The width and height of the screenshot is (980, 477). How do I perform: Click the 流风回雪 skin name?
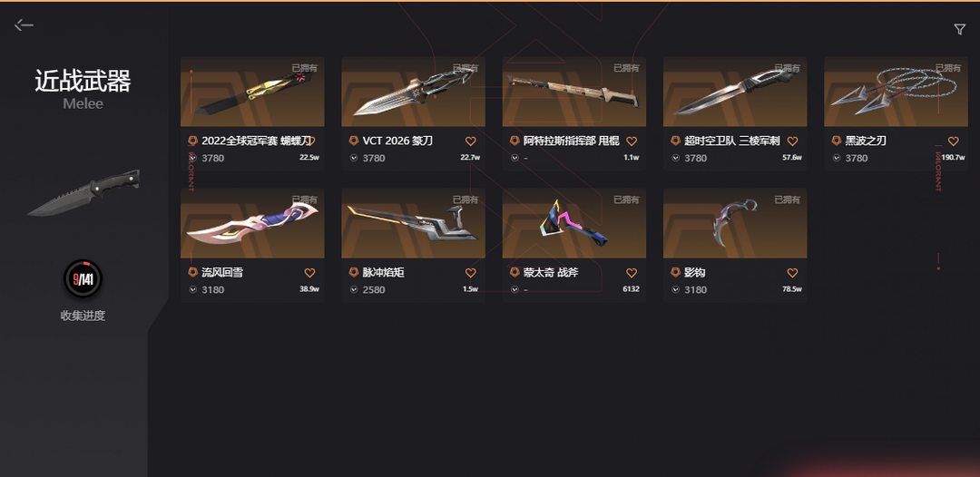[x=222, y=273]
